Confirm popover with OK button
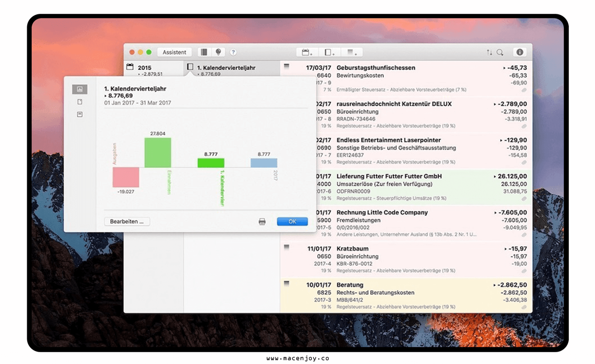The width and height of the screenshot is (595, 364). click(292, 222)
